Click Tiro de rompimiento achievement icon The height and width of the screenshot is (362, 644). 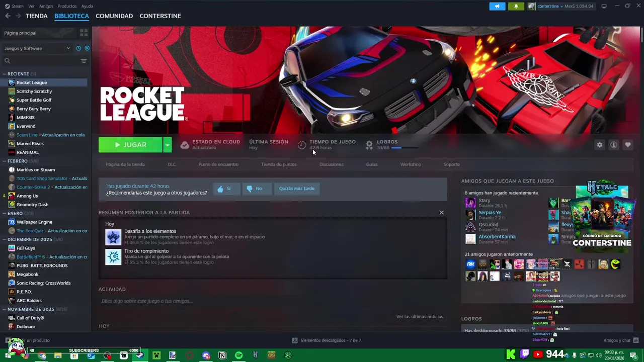[113, 256]
